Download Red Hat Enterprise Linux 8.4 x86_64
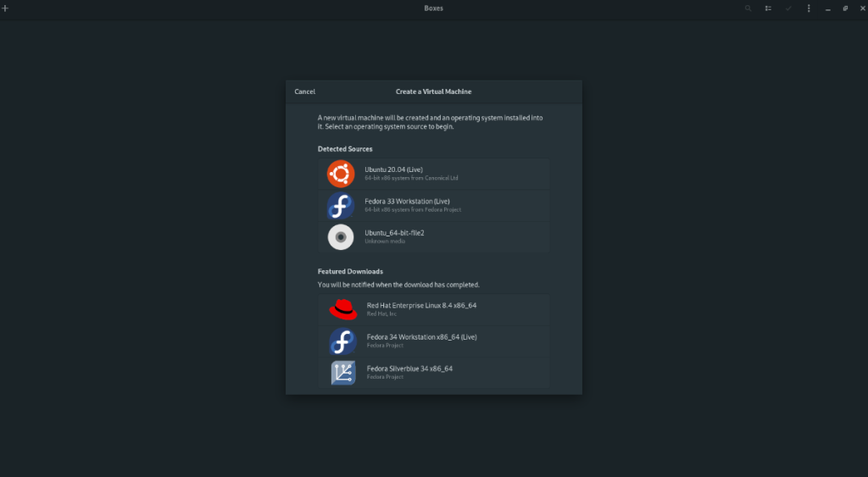The width and height of the screenshot is (868, 477). (x=433, y=309)
